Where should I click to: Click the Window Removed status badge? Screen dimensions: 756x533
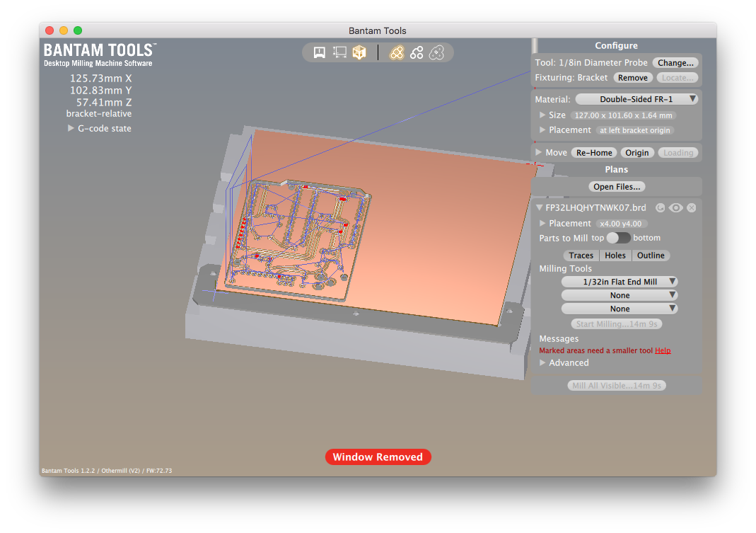click(x=378, y=457)
